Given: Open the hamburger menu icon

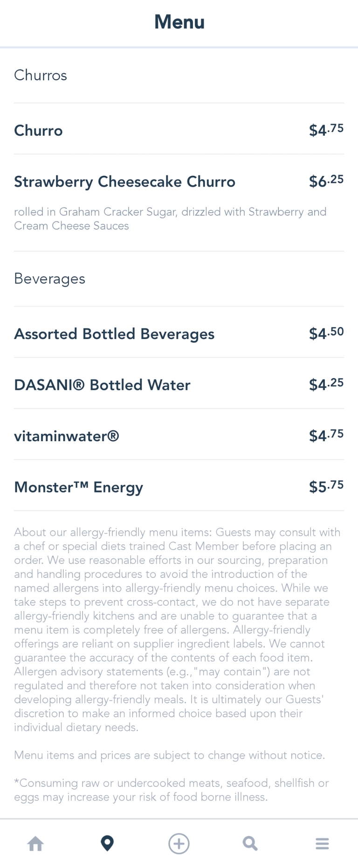Looking at the screenshot, I should (322, 843).
